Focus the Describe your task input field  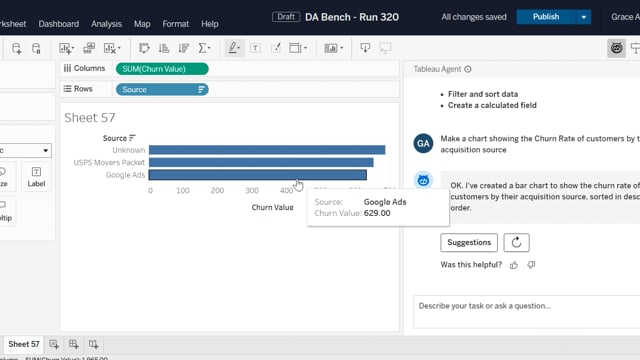(527, 312)
